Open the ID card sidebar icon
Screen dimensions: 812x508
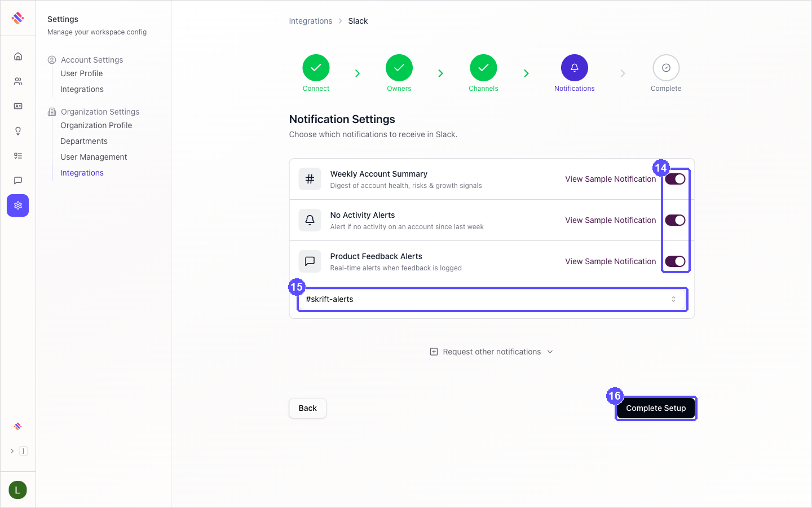[x=18, y=106]
